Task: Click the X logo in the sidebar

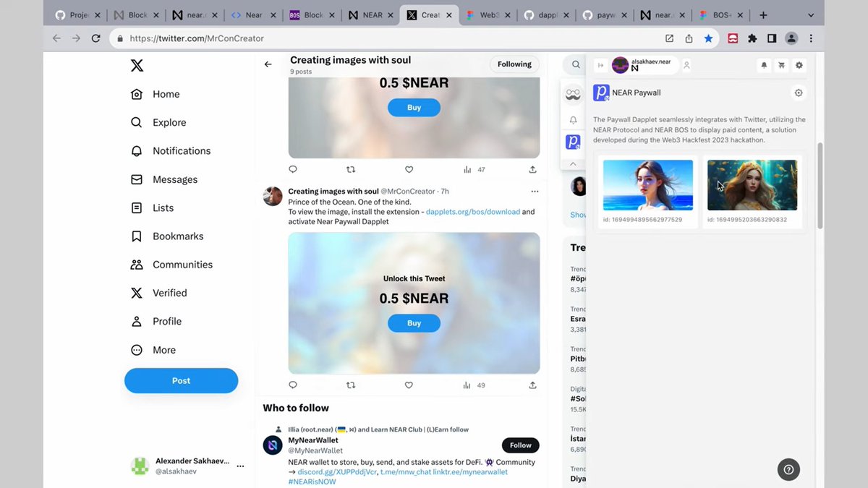Action: click(x=137, y=66)
